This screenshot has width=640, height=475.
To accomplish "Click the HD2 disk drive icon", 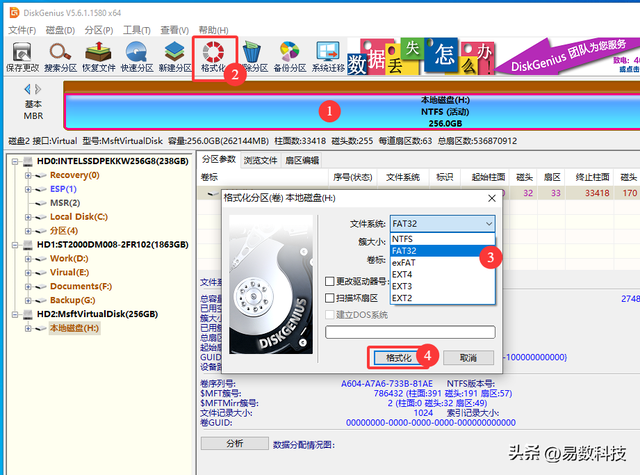I will pos(28,314).
